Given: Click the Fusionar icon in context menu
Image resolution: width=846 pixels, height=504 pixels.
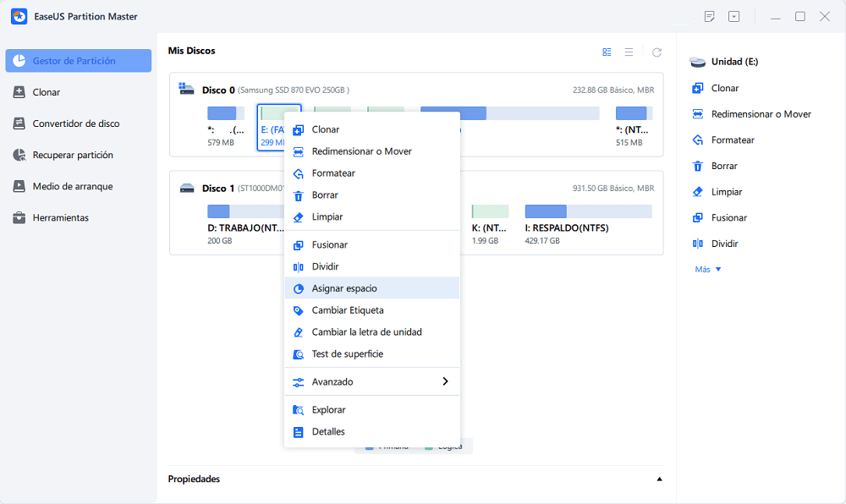Looking at the screenshot, I should [x=299, y=245].
